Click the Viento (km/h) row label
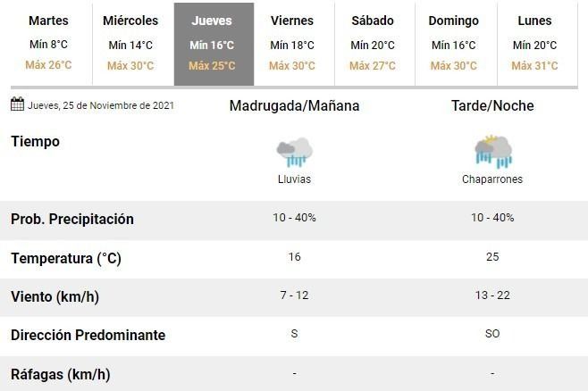 55,296
